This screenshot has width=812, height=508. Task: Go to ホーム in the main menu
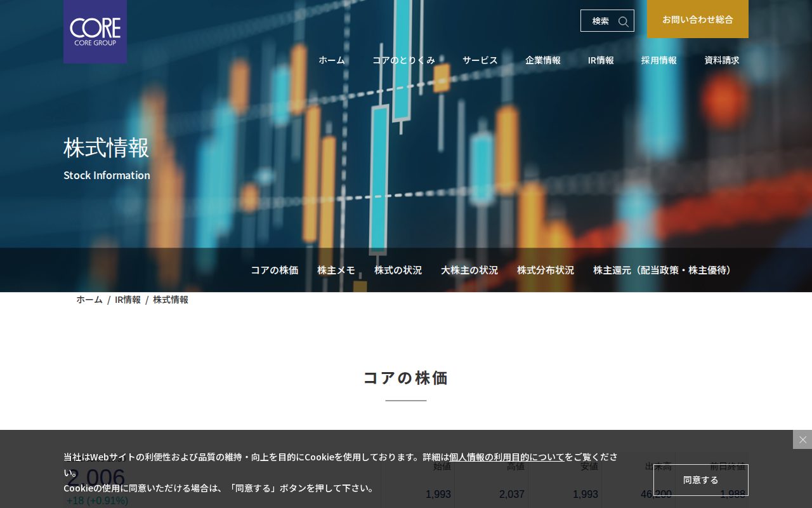(x=332, y=60)
